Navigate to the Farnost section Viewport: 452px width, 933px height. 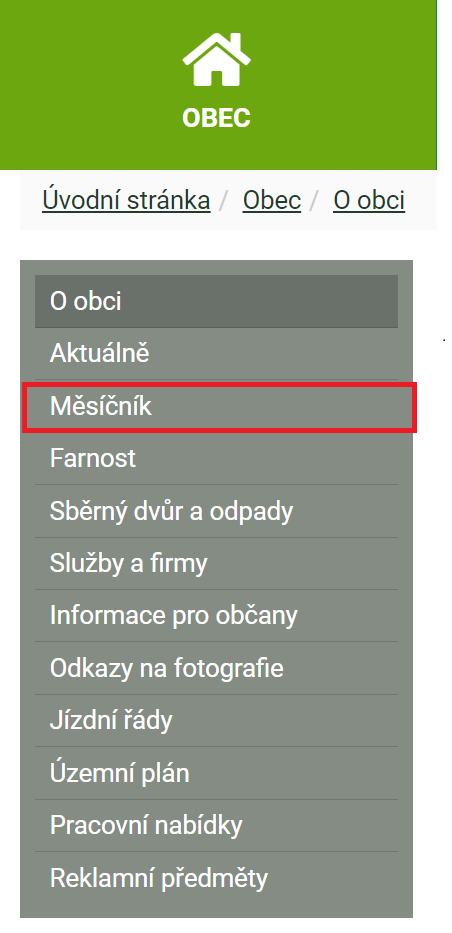click(x=216, y=459)
